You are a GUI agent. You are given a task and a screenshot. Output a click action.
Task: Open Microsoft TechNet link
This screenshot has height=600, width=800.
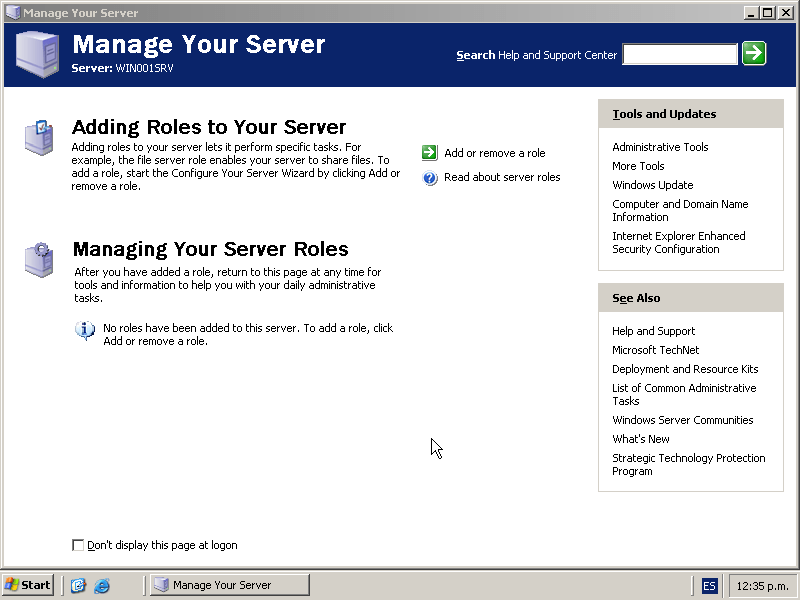(655, 350)
